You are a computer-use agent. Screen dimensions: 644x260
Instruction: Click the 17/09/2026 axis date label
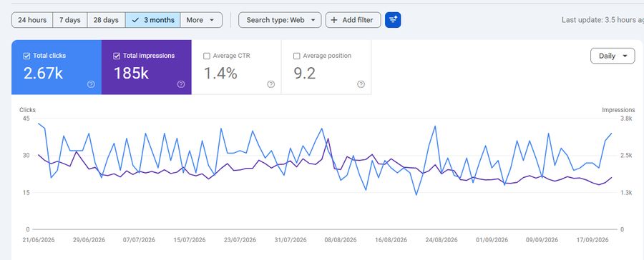592,240
